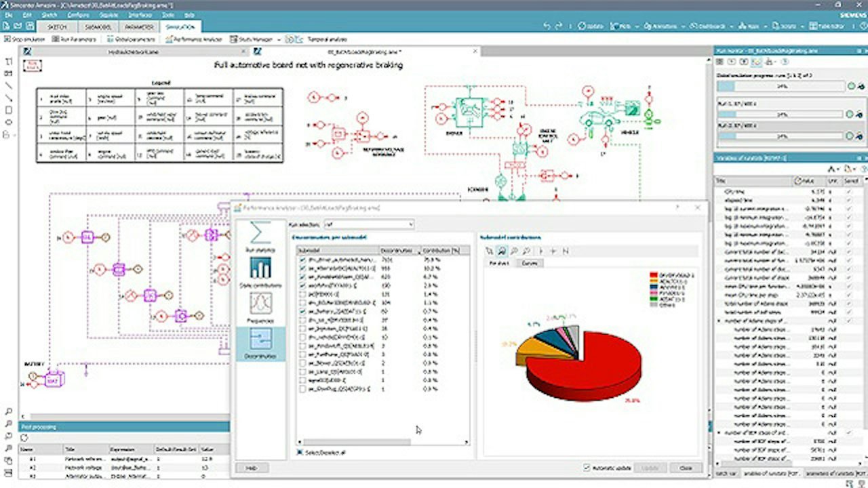This screenshot has width=868, height=488.
Task: Enable checkbox of submodel row with 1.4 % contribution
Action: coord(302,295)
